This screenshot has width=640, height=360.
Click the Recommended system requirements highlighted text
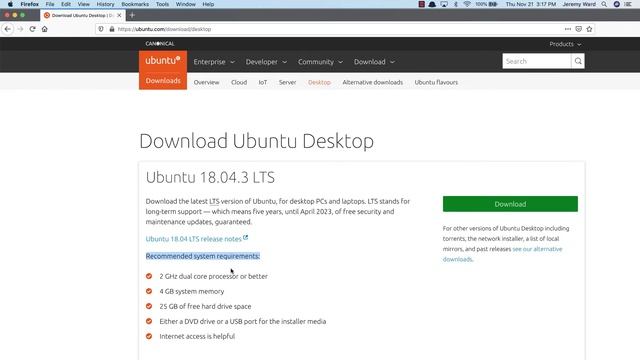203,256
